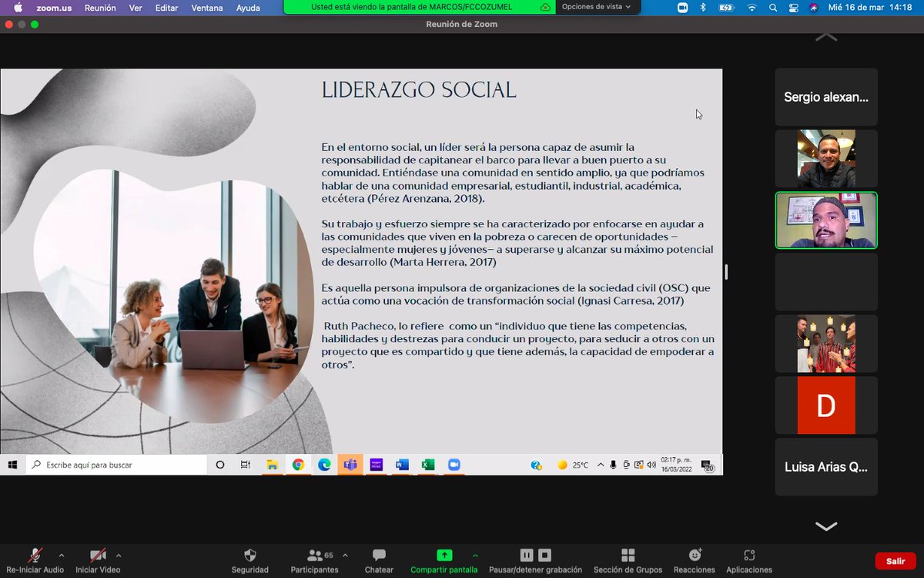Viewport: 924px width, 578px height.
Task: Open zoom.us application menu
Action: (54, 8)
